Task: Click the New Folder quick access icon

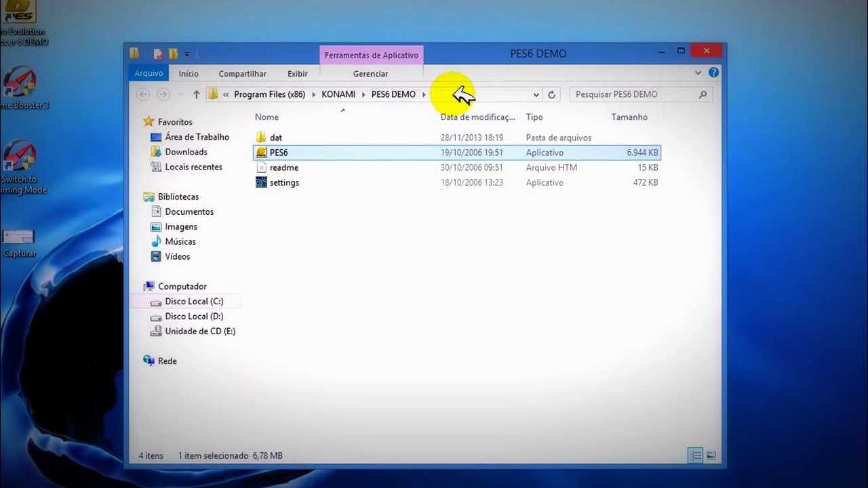Action: (x=173, y=54)
